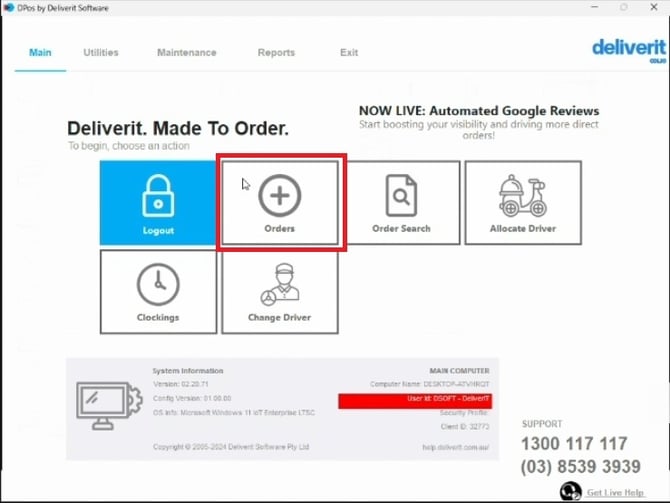This screenshot has width=670, height=503.
Task: Open the Allocate Driver scooter tile
Action: 523,203
